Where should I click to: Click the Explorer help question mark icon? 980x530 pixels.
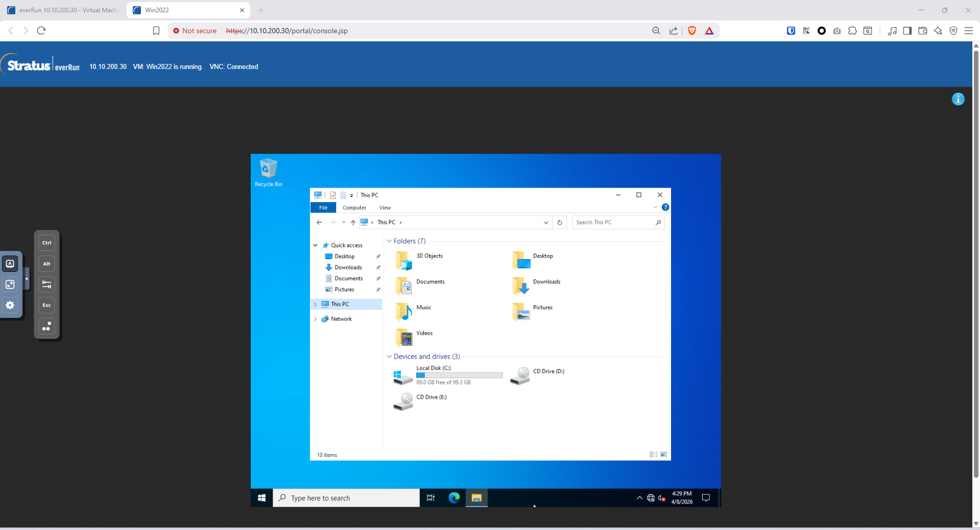pos(665,208)
